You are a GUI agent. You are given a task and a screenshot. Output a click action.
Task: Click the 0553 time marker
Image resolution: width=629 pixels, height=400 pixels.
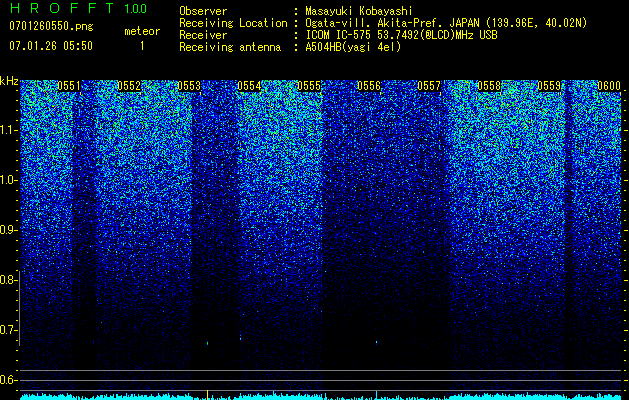[x=189, y=86]
